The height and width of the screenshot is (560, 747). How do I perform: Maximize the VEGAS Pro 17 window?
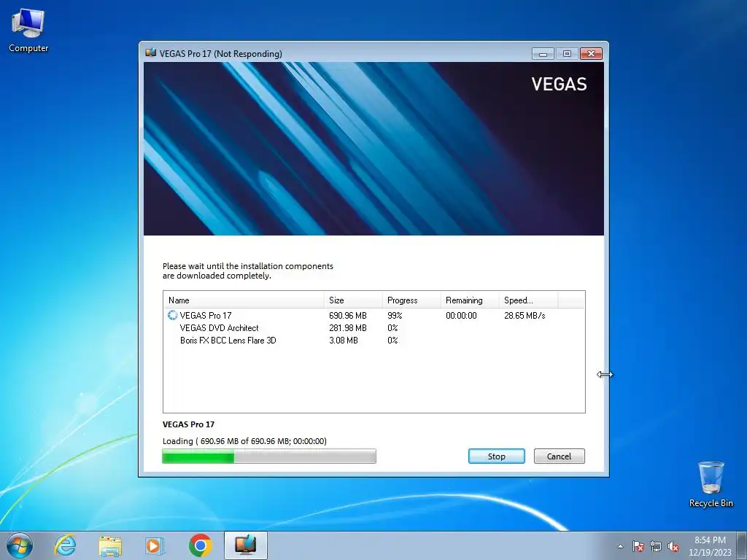coord(567,53)
